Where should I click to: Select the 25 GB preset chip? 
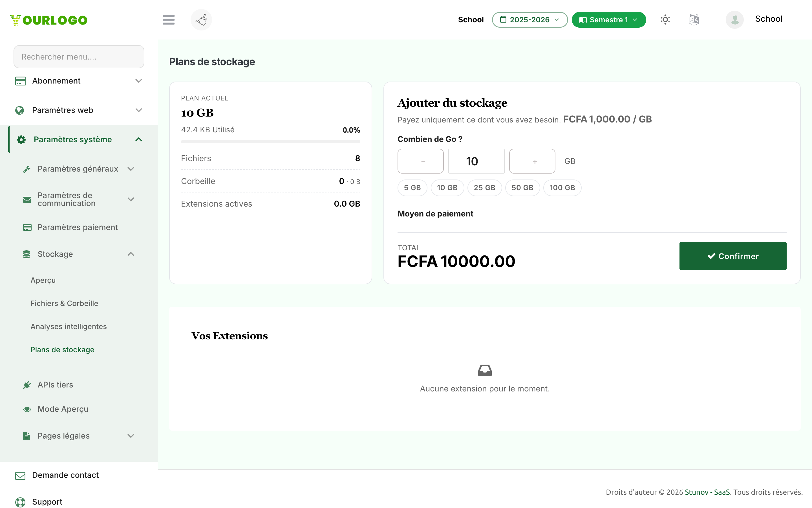(x=484, y=188)
